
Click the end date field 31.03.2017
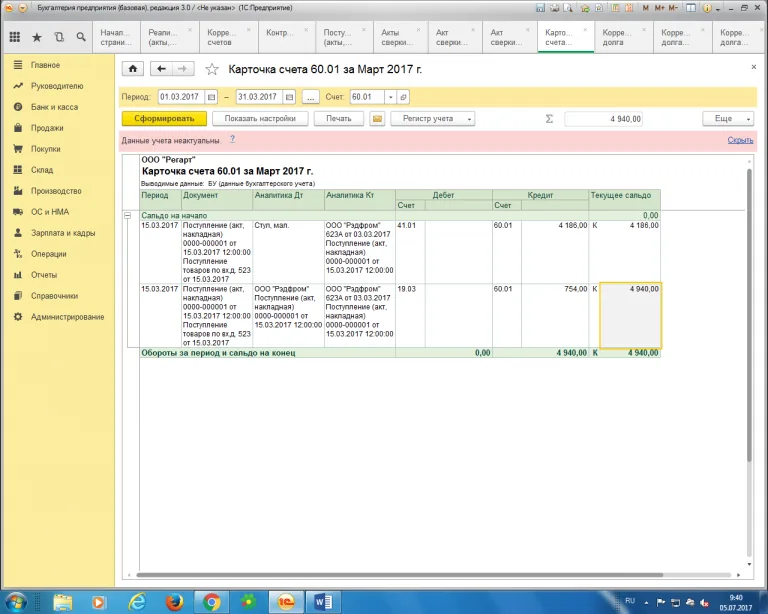[x=257, y=97]
